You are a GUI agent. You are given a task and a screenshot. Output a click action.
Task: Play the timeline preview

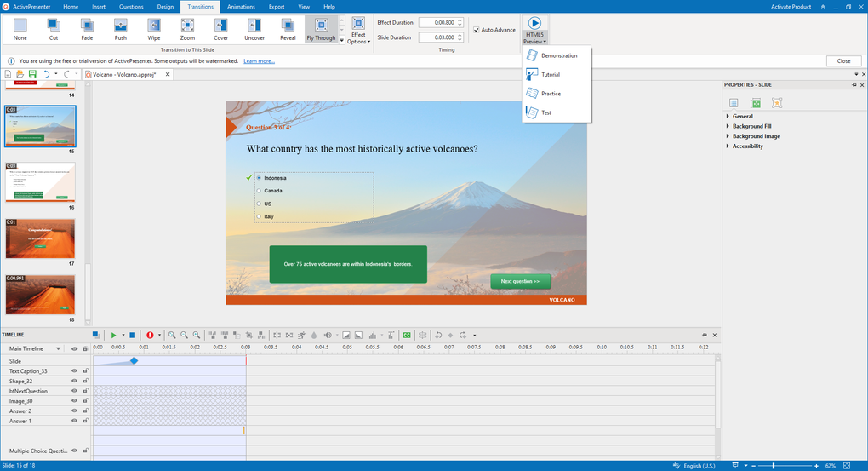click(x=113, y=336)
